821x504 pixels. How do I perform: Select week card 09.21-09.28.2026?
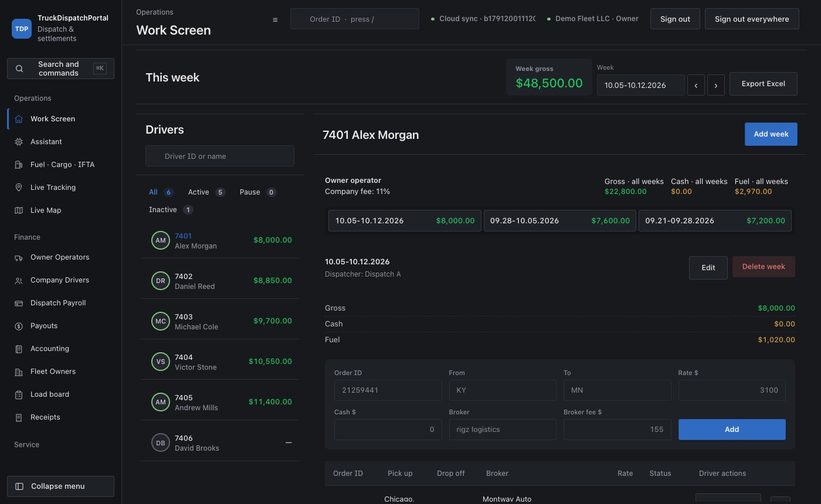pyautogui.click(x=715, y=221)
